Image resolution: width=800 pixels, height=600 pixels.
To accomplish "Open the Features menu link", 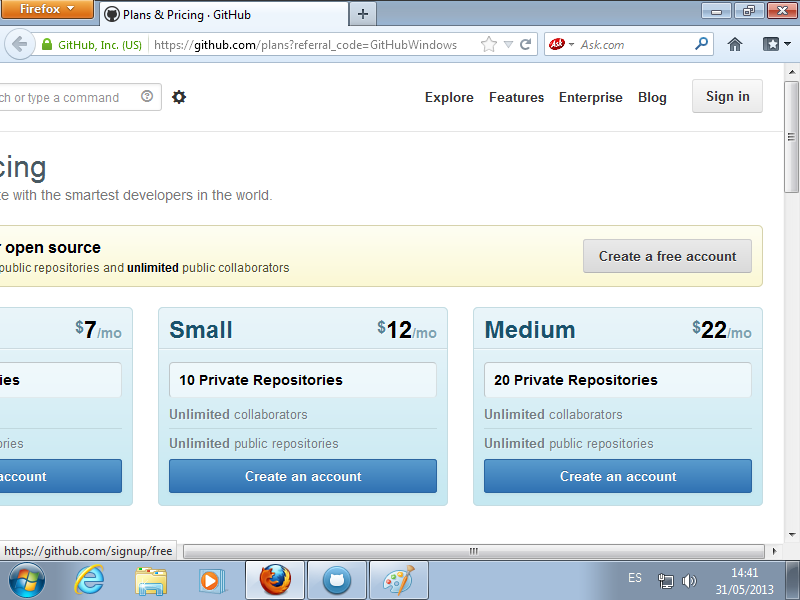I will (516, 97).
